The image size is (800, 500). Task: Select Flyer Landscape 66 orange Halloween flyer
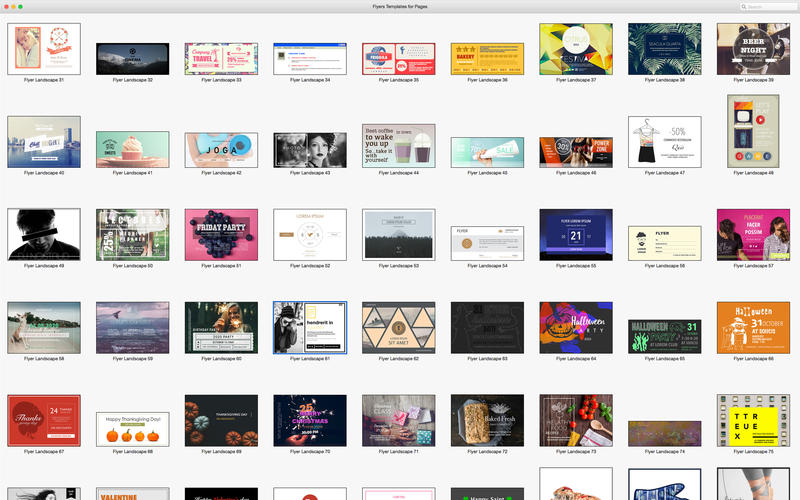754,328
